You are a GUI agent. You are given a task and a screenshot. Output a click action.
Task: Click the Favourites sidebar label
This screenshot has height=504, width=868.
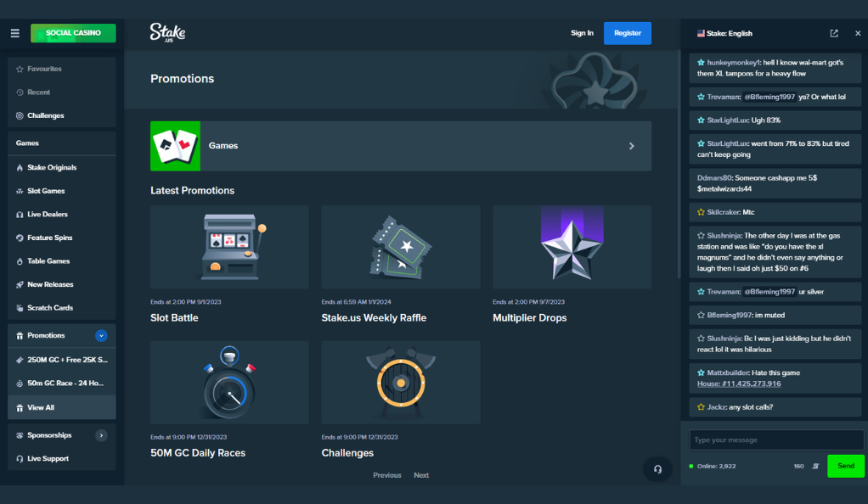pos(44,70)
